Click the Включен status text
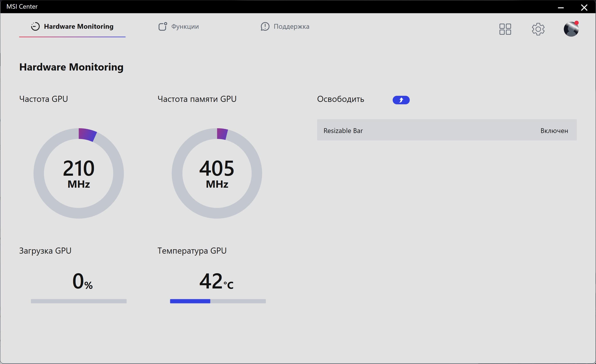The width and height of the screenshot is (596, 364). 554,131
